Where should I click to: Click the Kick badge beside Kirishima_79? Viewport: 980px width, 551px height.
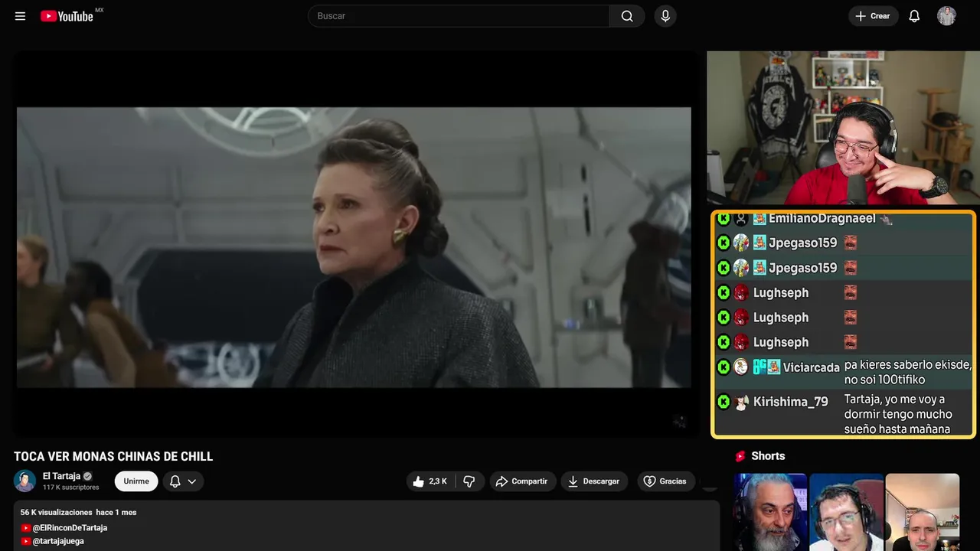click(723, 402)
